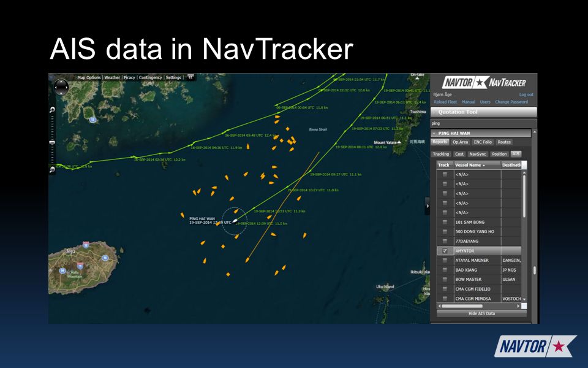588x368 pixels.
Task: Open the Contingency menu
Action: point(151,77)
